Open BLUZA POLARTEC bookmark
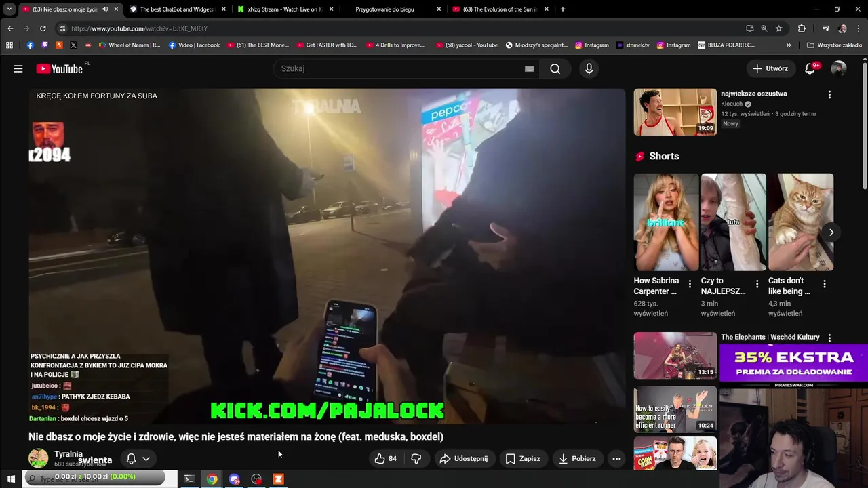 pyautogui.click(x=726, y=45)
